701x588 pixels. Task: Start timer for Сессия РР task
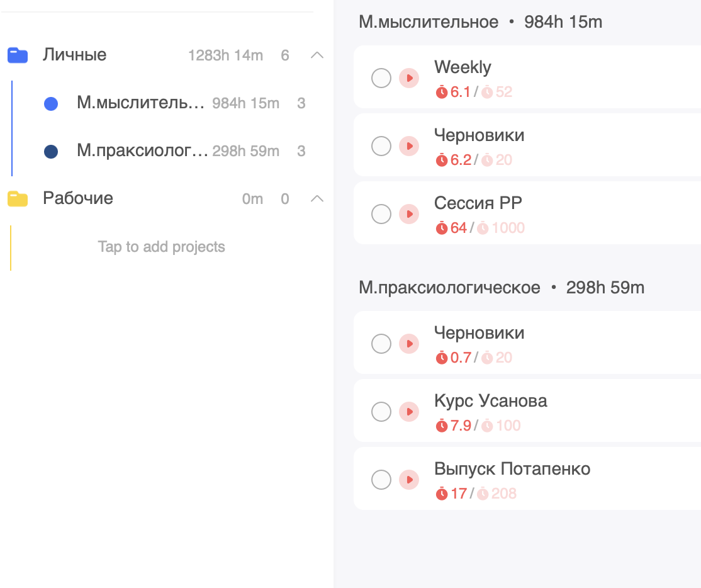[409, 214]
